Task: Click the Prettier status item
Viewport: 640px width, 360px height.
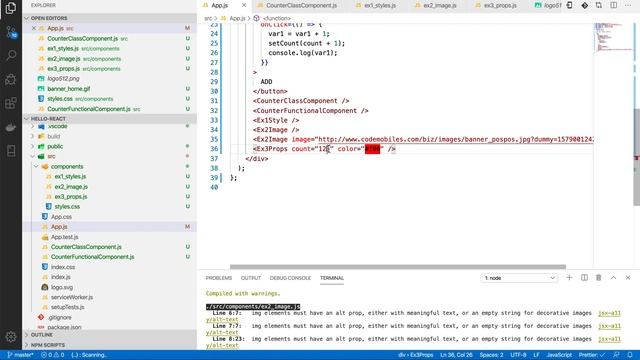Action: [x=591, y=355]
